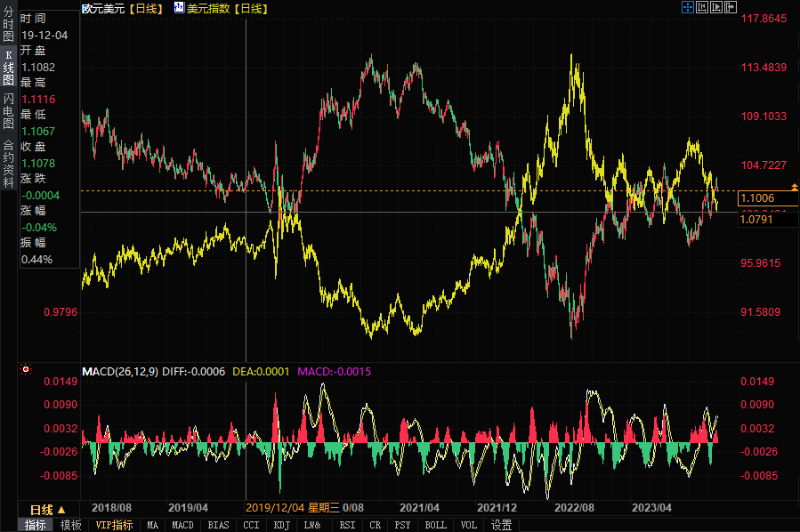Apply the BOLL indicator
This screenshot has height=532, width=800.
click(436, 525)
